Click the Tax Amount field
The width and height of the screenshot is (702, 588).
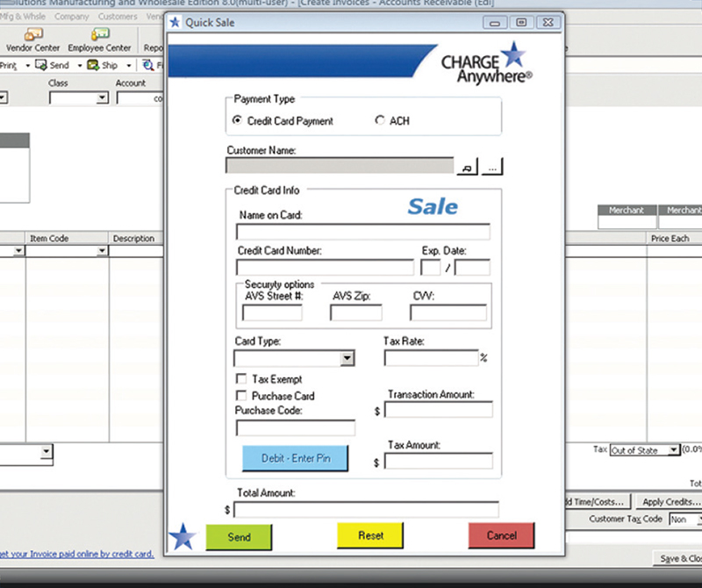pos(439,462)
